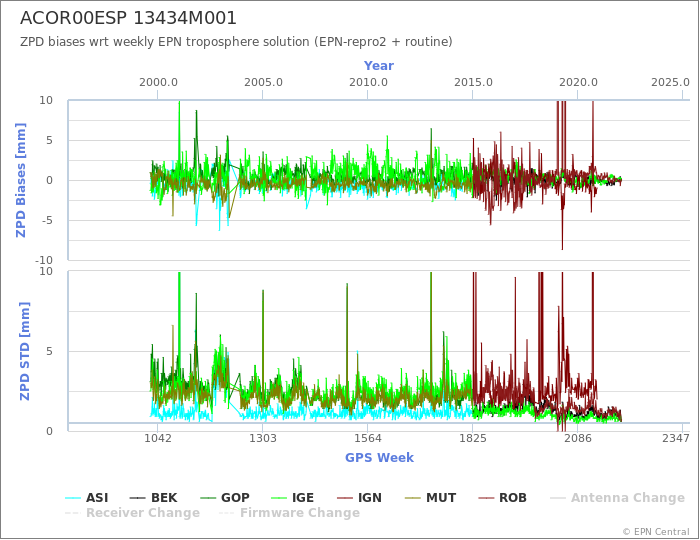Click the -10 tick on biases axis
The image size is (700, 540).
pos(43,260)
